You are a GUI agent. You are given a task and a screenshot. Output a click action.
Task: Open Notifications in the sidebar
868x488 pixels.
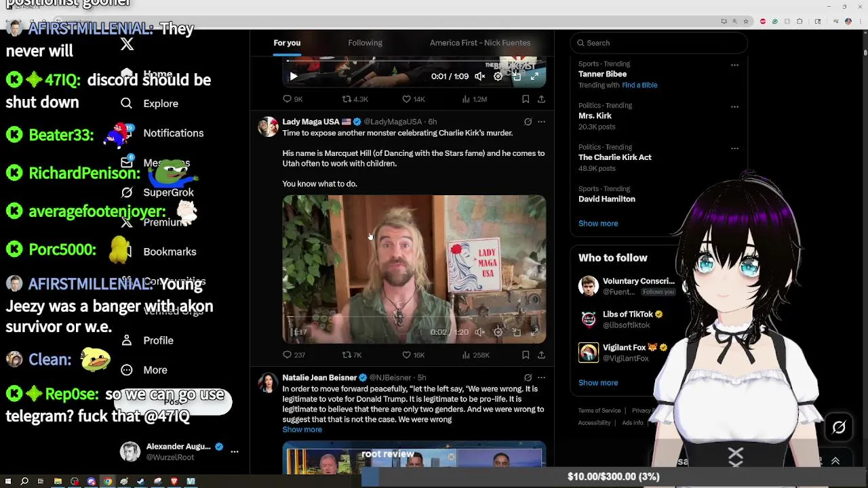pos(173,133)
